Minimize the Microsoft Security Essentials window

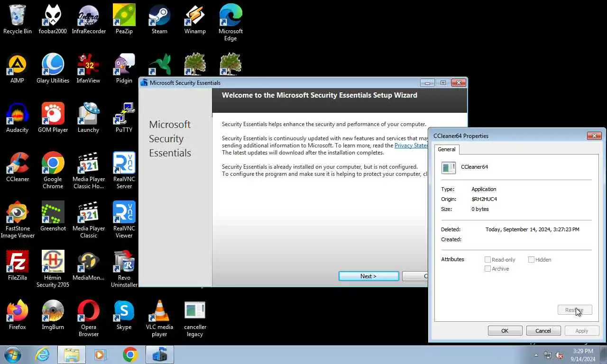pos(427,83)
